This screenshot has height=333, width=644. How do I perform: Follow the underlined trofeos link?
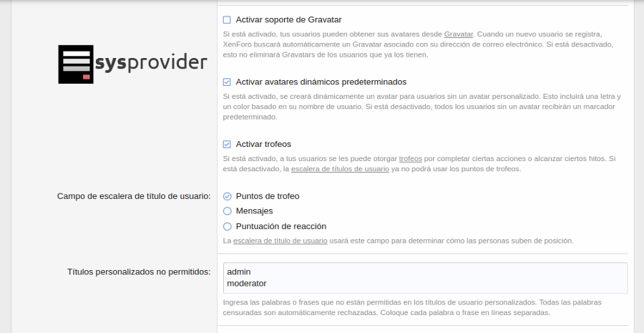410,158
